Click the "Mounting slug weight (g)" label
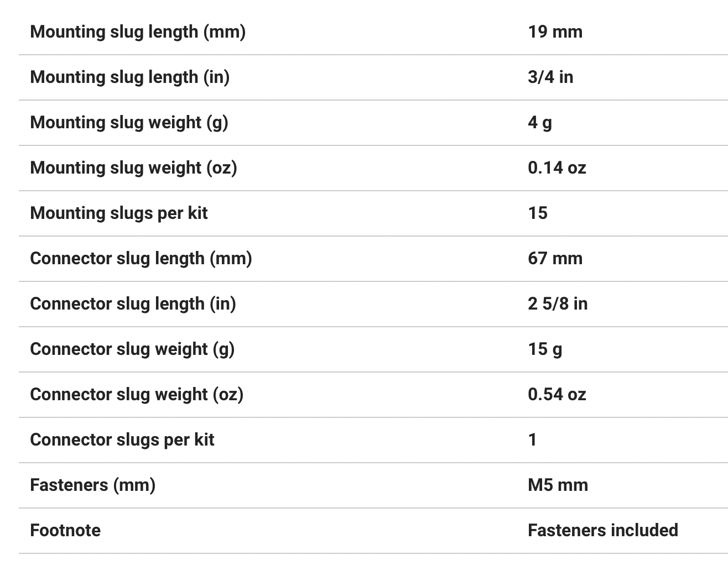This screenshot has height=576, width=728. point(129,122)
